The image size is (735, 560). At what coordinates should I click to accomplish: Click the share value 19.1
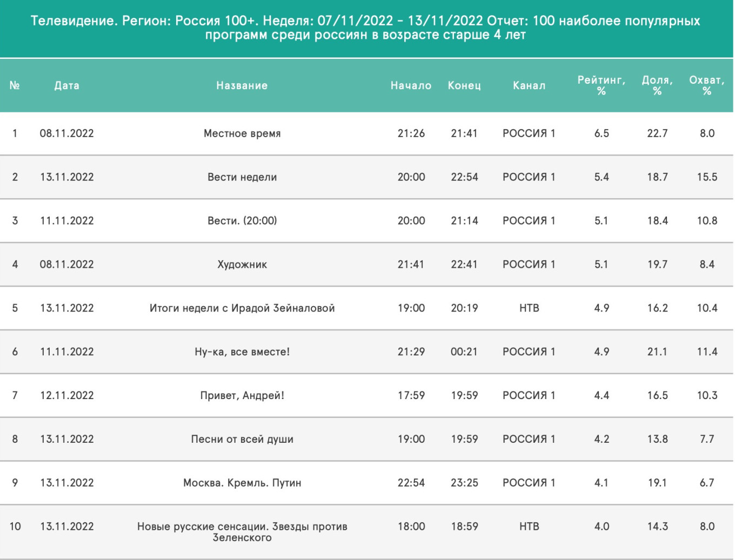pos(657,483)
